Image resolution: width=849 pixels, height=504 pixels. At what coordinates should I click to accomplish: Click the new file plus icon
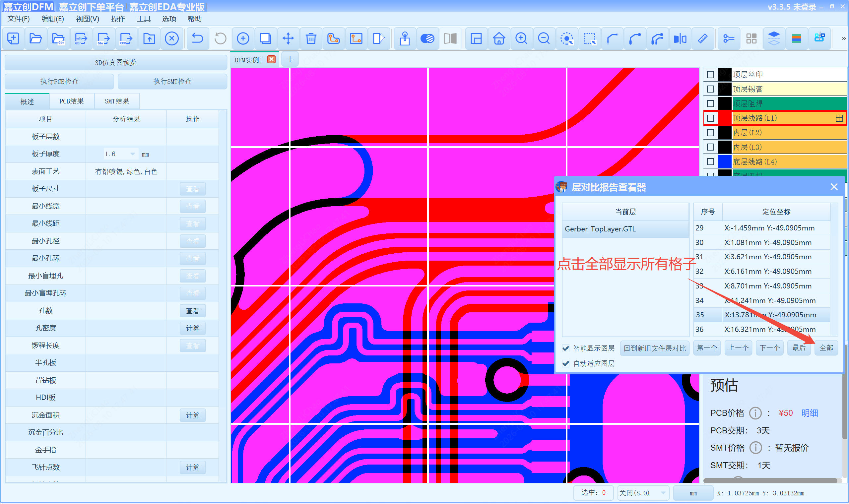click(x=13, y=38)
